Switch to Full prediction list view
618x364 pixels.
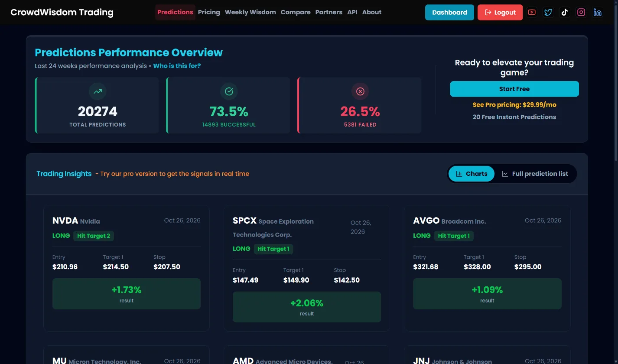535,174
